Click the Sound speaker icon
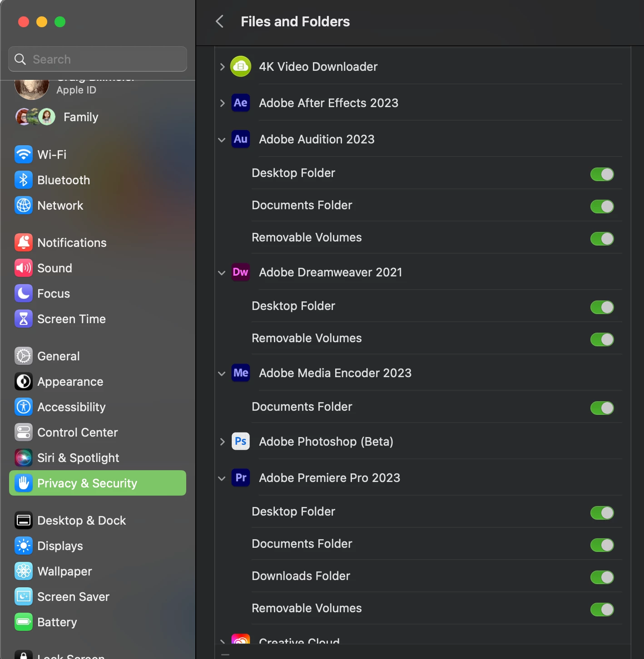644x659 pixels. [x=24, y=268]
